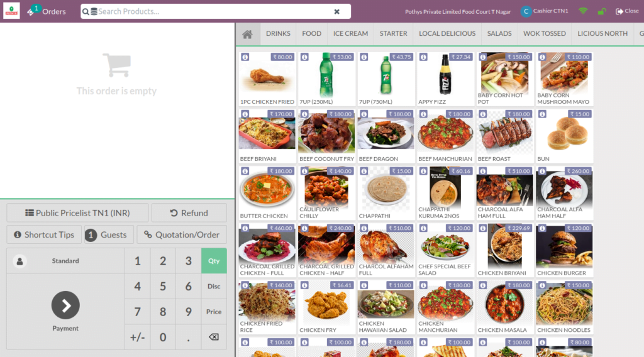Activate Qty mode on the numpad

(x=214, y=261)
